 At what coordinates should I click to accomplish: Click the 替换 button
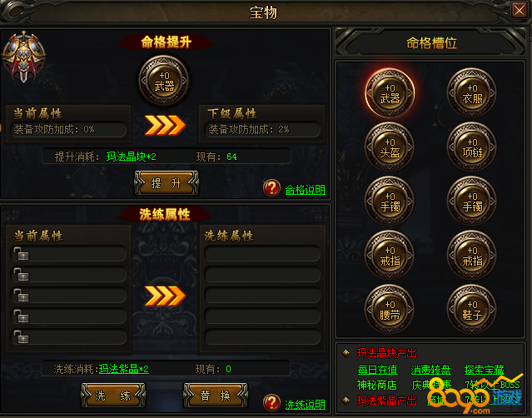tap(216, 396)
